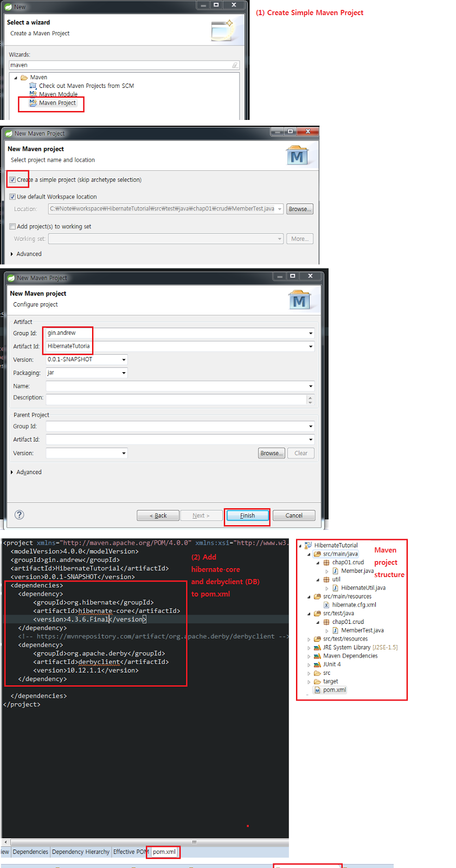Open the Parent Project Group Id dropdown

(311, 426)
